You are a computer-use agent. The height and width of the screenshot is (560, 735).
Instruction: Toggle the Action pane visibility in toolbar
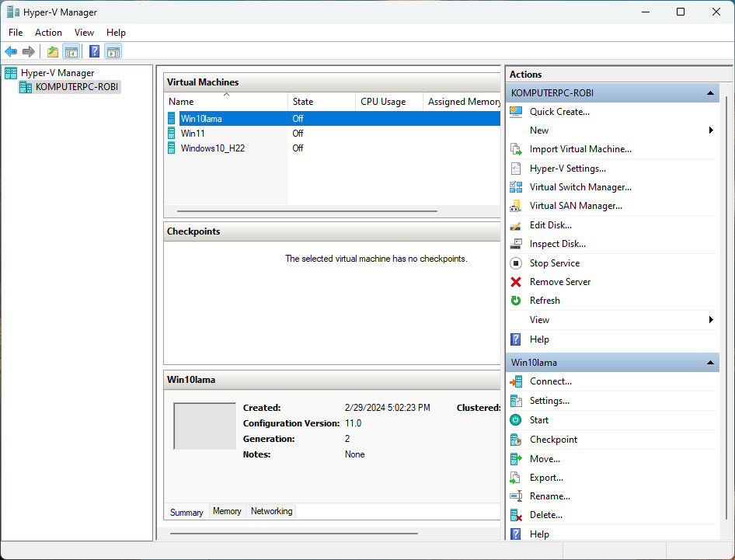113,51
